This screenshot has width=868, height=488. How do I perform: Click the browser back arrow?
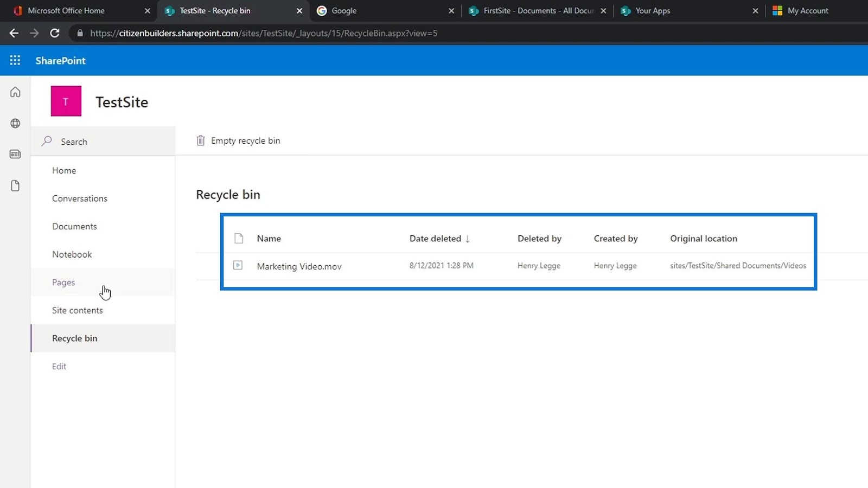coord(14,33)
